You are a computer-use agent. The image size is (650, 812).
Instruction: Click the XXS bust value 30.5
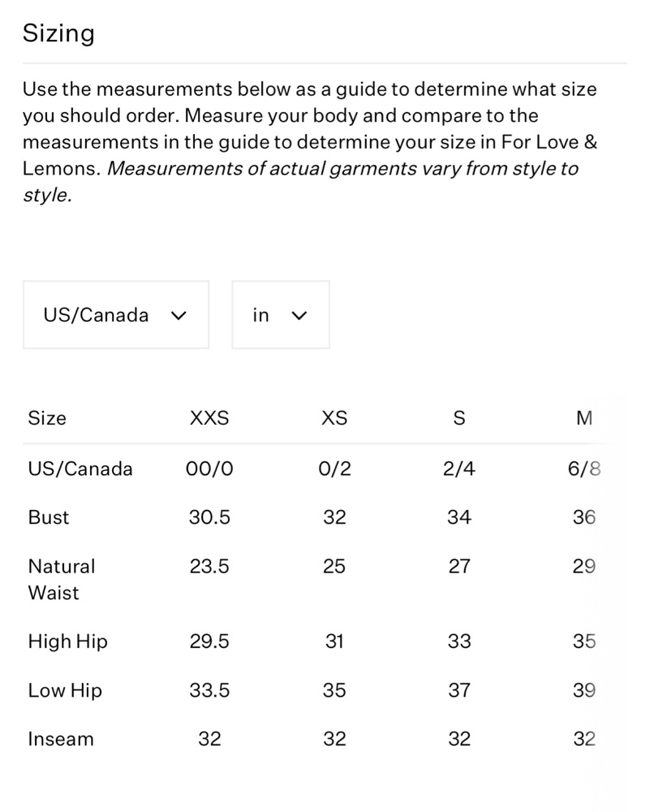tap(209, 516)
